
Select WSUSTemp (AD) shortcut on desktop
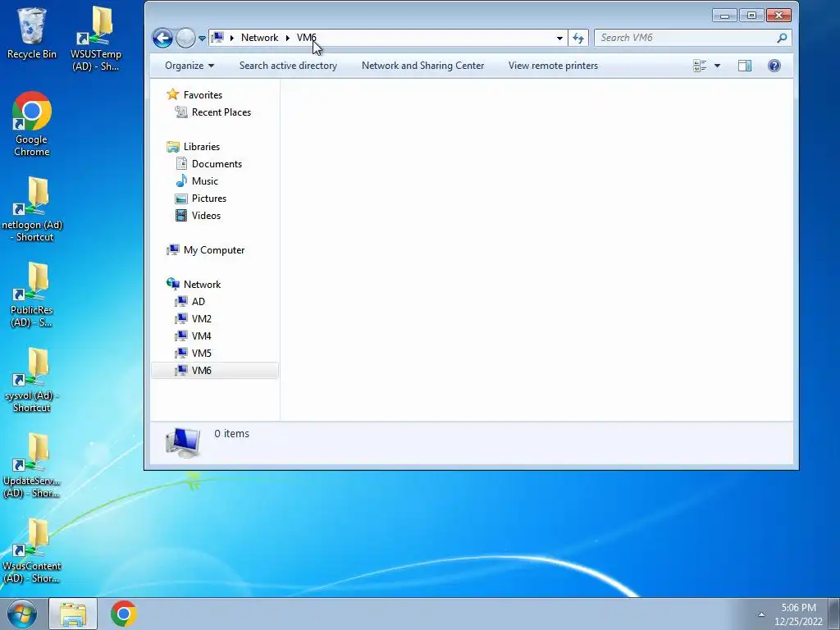pyautogui.click(x=96, y=39)
